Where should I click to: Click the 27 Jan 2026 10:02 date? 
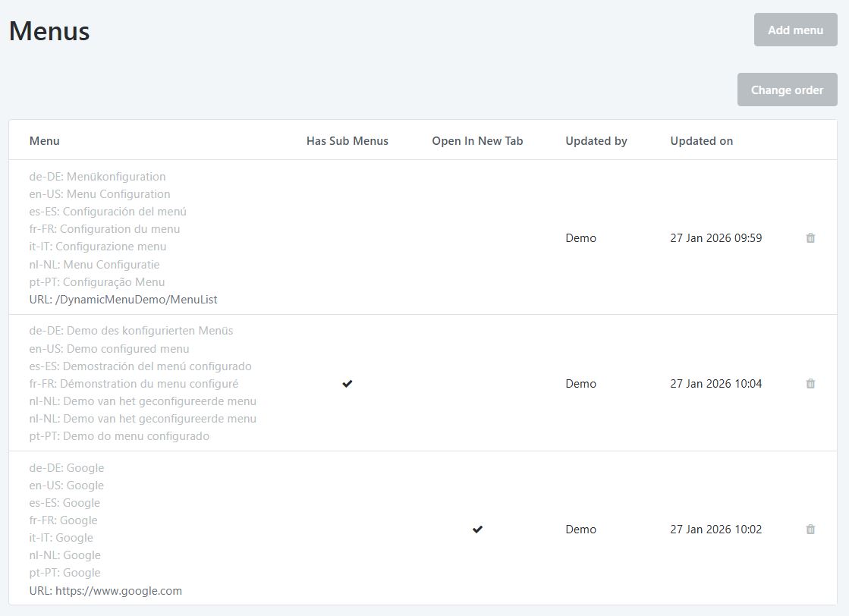click(x=715, y=529)
